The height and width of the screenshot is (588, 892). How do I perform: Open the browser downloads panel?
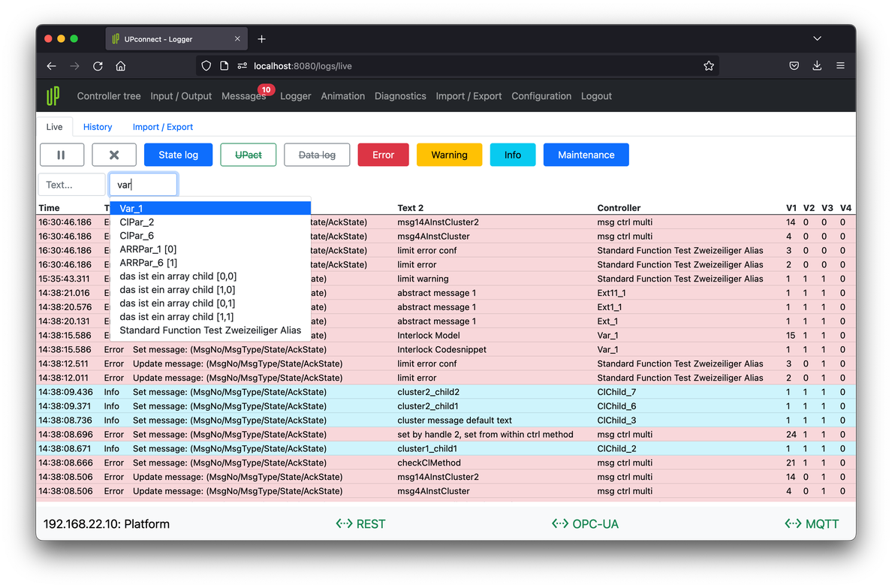click(817, 66)
